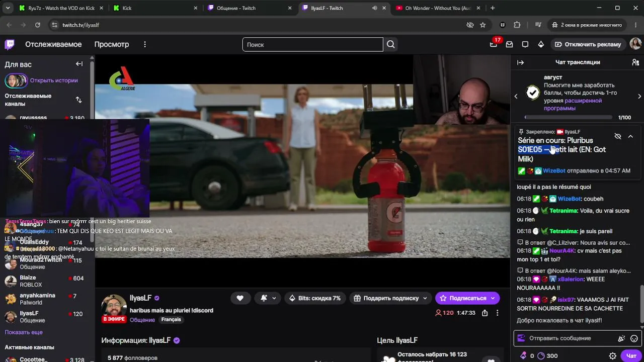This screenshot has height=362, width=644.
Task: Click the chat panel scrollbar
Action: pyautogui.click(x=641, y=305)
